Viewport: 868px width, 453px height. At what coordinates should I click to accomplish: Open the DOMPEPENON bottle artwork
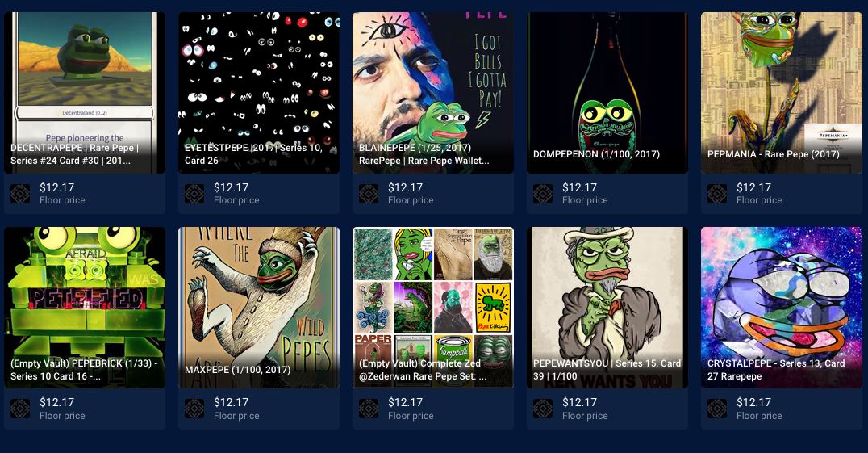point(607,93)
